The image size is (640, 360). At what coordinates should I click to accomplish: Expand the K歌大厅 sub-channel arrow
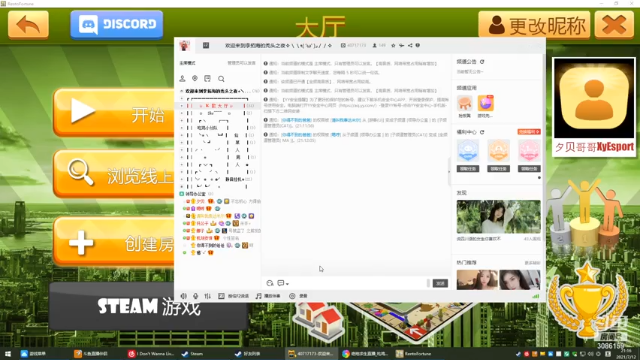[x=182, y=106]
